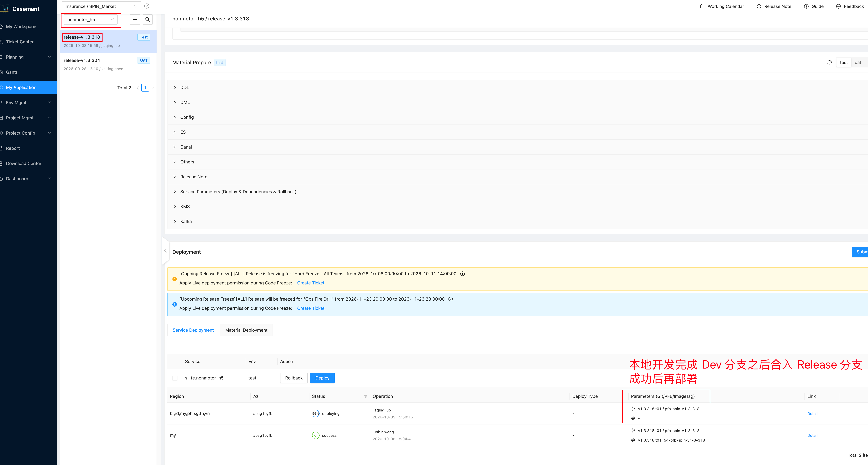Open Working Calendar in the top bar

point(722,6)
